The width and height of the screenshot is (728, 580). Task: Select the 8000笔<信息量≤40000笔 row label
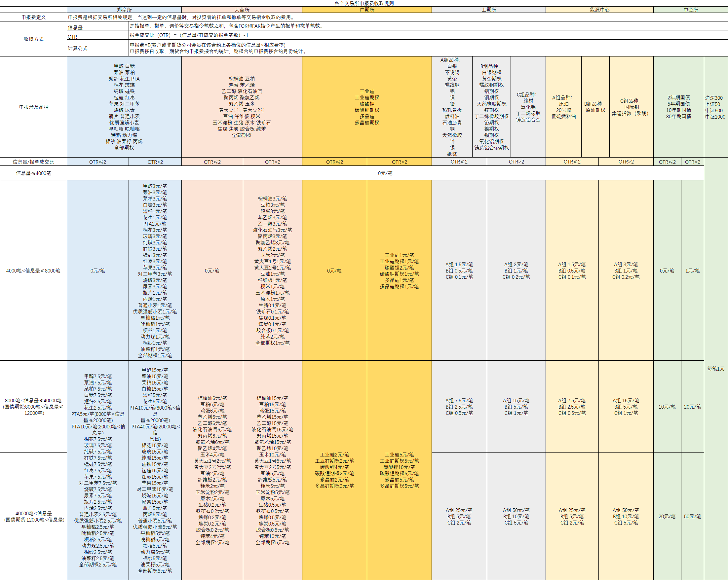tap(33, 407)
